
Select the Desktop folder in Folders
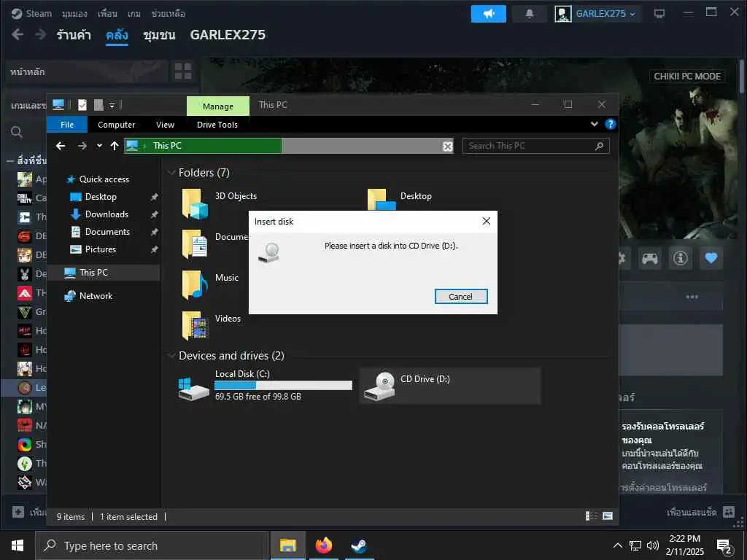point(415,196)
